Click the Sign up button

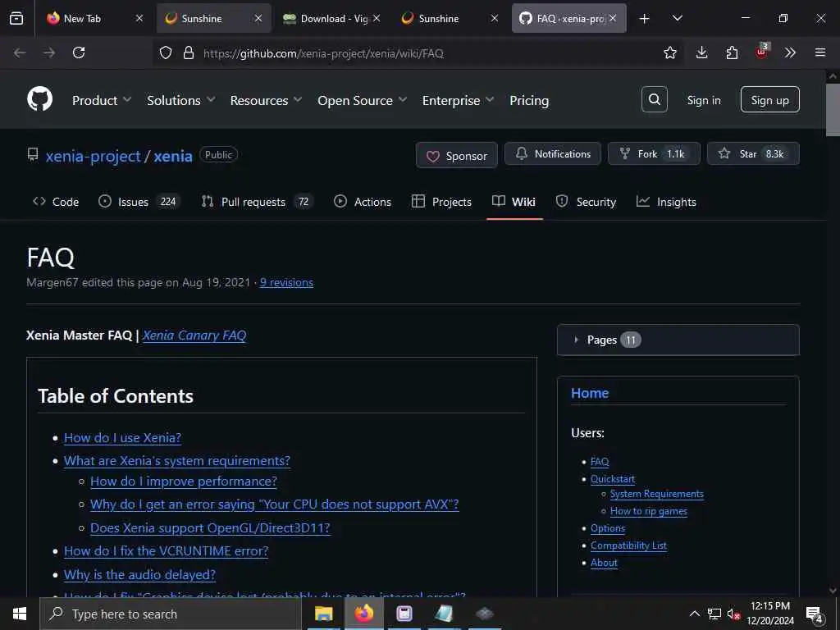pyautogui.click(x=769, y=99)
